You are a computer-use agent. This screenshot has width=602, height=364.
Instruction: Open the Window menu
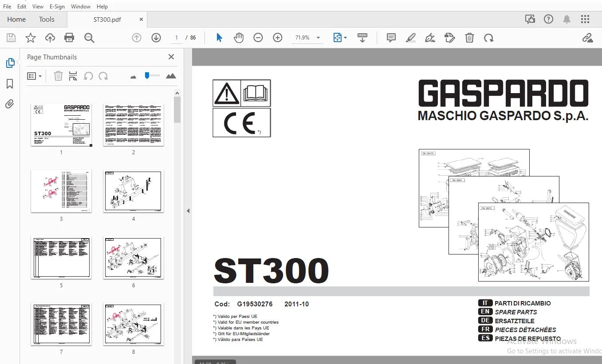pyautogui.click(x=81, y=7)
